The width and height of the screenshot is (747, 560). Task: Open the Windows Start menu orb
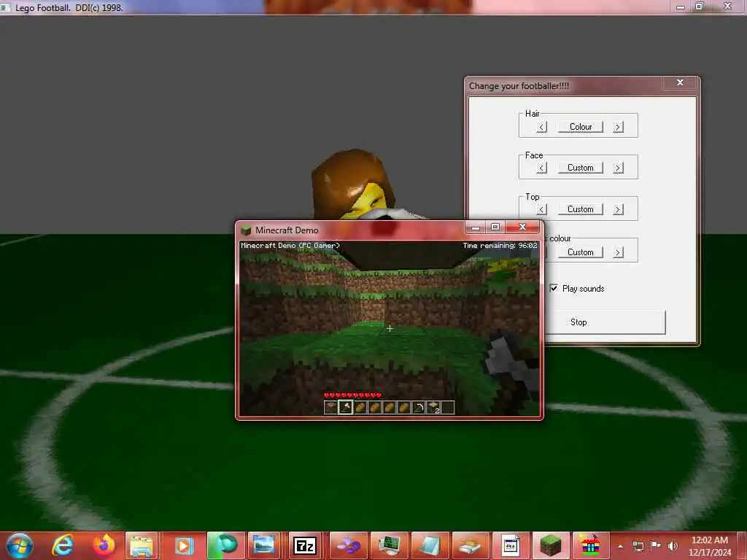(x=20, y=545)
